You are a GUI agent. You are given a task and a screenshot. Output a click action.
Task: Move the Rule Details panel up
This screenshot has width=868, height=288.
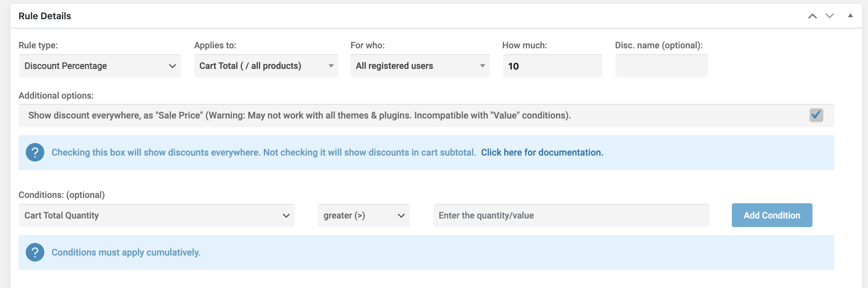pos(812,16)
